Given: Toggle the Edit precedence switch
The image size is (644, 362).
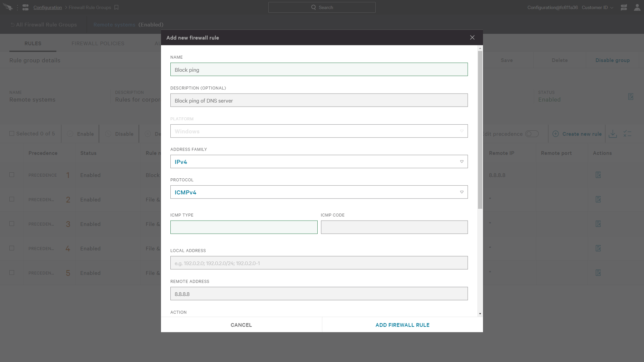Looking at the screenshot, I should click(532, 134).
